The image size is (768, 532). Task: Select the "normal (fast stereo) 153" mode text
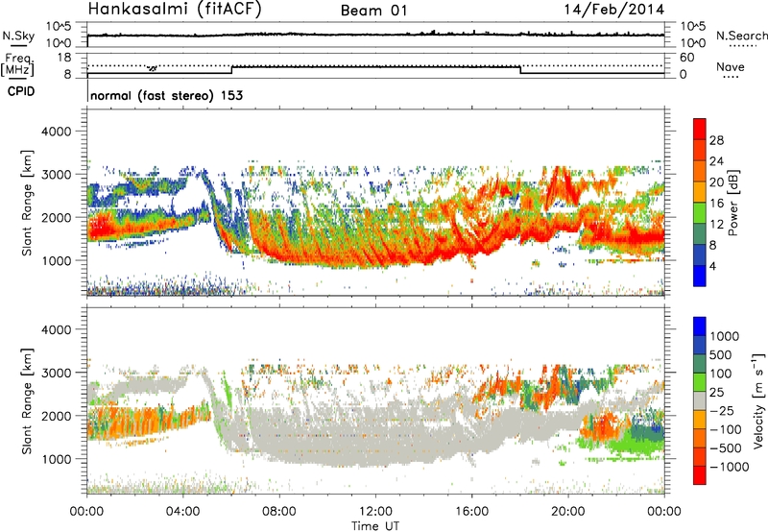coord(166,95)
